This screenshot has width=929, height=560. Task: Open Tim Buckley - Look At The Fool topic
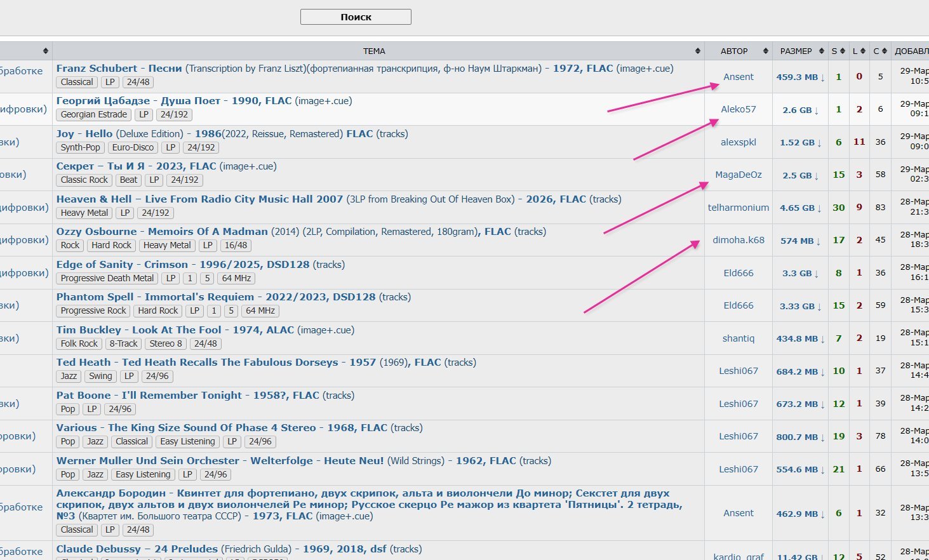coord(138,330)
